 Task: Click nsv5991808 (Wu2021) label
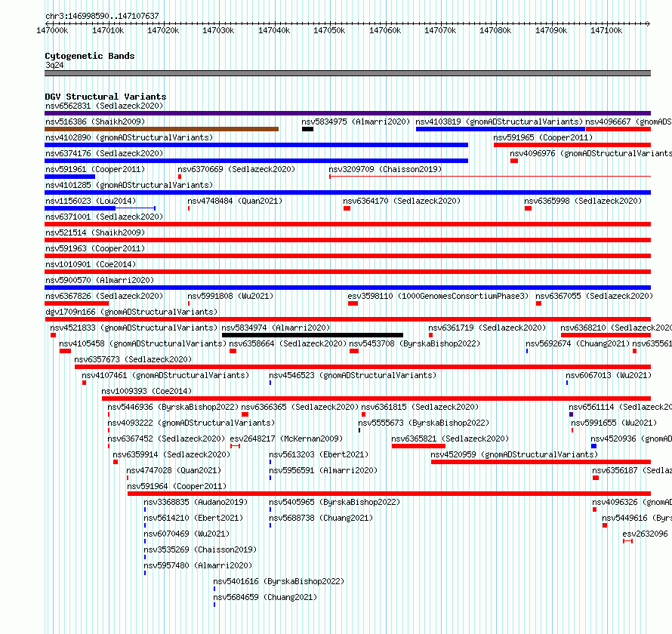[x=230, y=296]
